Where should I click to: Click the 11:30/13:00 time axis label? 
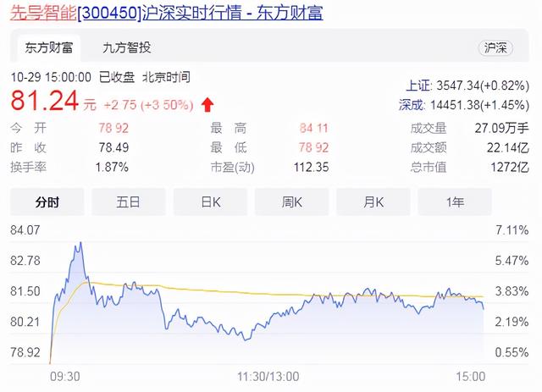268,377
